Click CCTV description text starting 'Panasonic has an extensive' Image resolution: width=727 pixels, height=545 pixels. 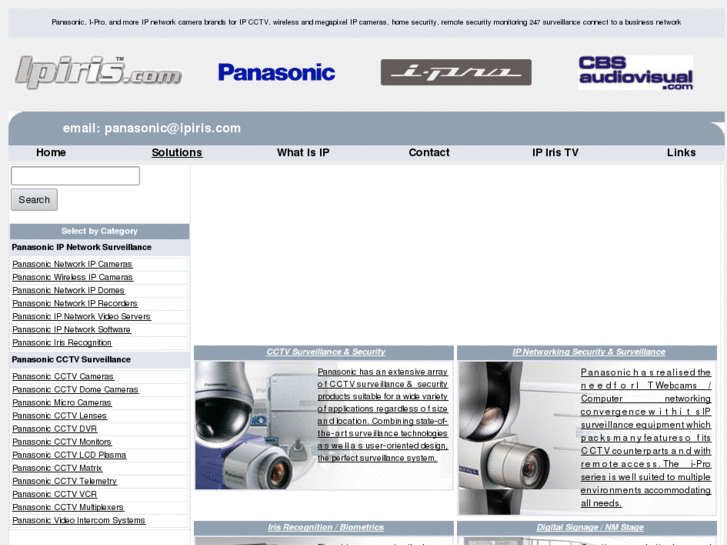(383, 415)
